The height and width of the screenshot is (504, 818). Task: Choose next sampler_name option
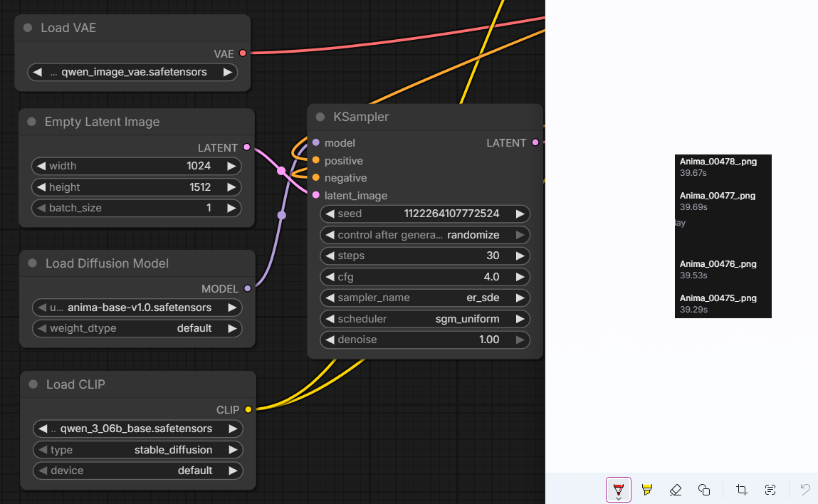click(x=520, y=298)
